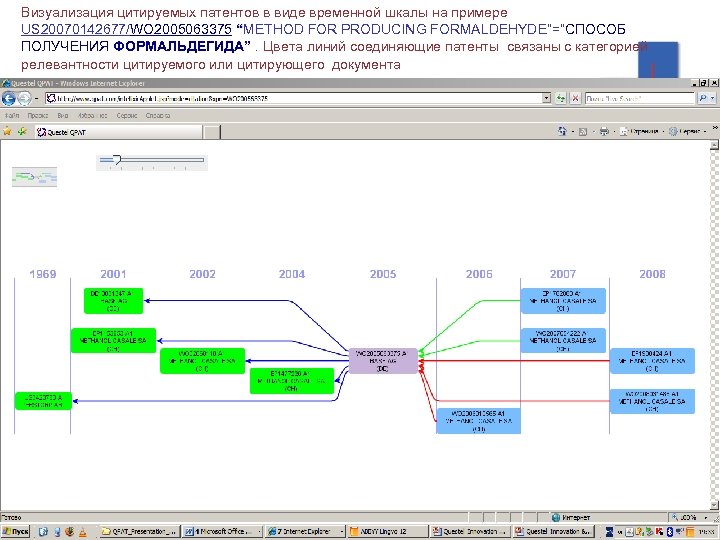The height and width of the screenshot is (540, 720).
Task: Refresh the page with the green arrows icon
Action: pyautogui.click(x=560, y=98)
